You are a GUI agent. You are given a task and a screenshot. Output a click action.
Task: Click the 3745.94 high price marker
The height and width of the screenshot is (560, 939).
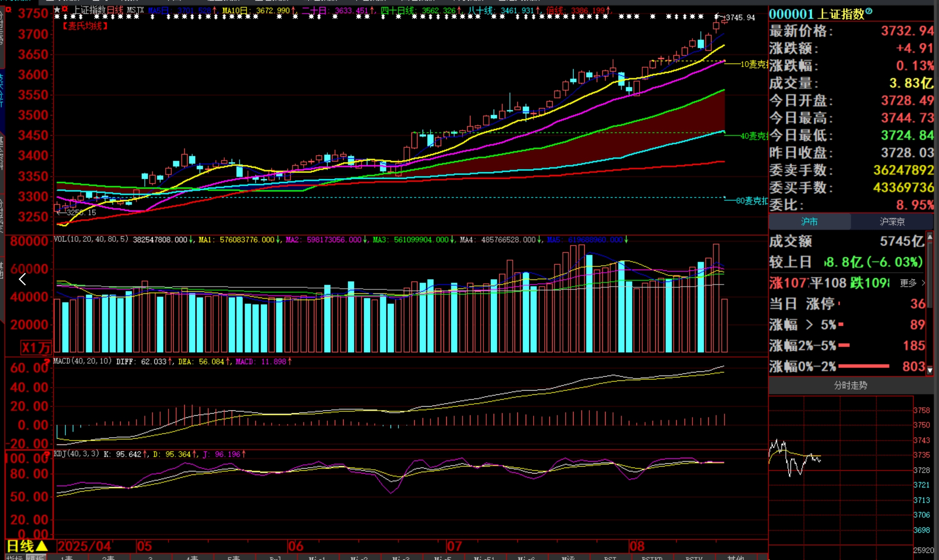pos(740,18)
